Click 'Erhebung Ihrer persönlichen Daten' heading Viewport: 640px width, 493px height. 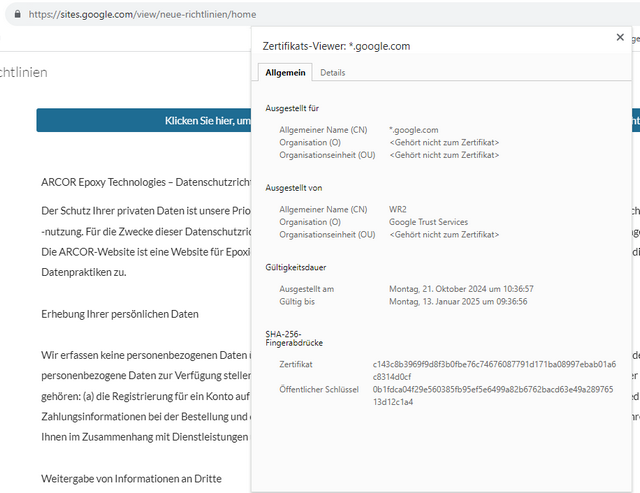pyautogui.click(x=120, y=314)
